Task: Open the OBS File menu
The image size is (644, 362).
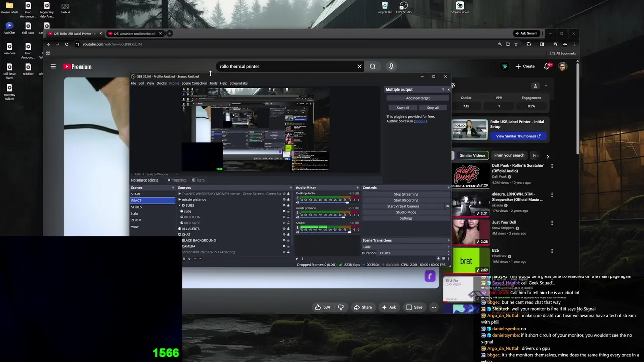Action: [x=133, y=83]
